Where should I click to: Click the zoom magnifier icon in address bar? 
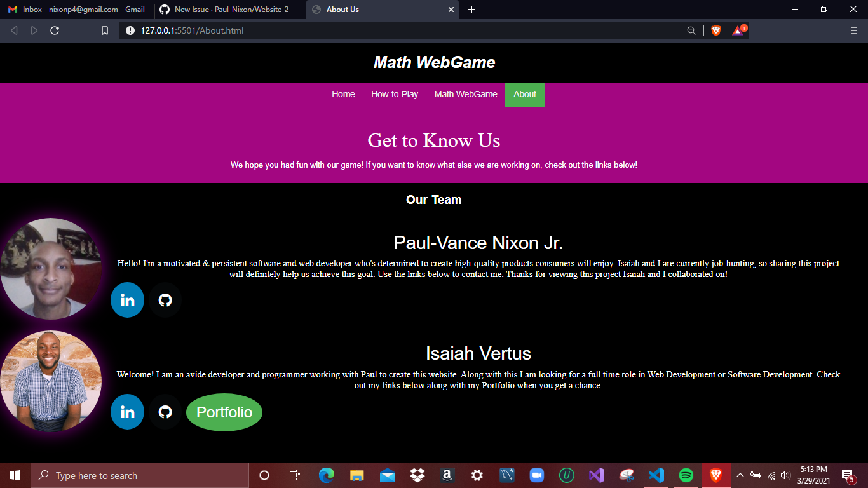click(690, 30)
